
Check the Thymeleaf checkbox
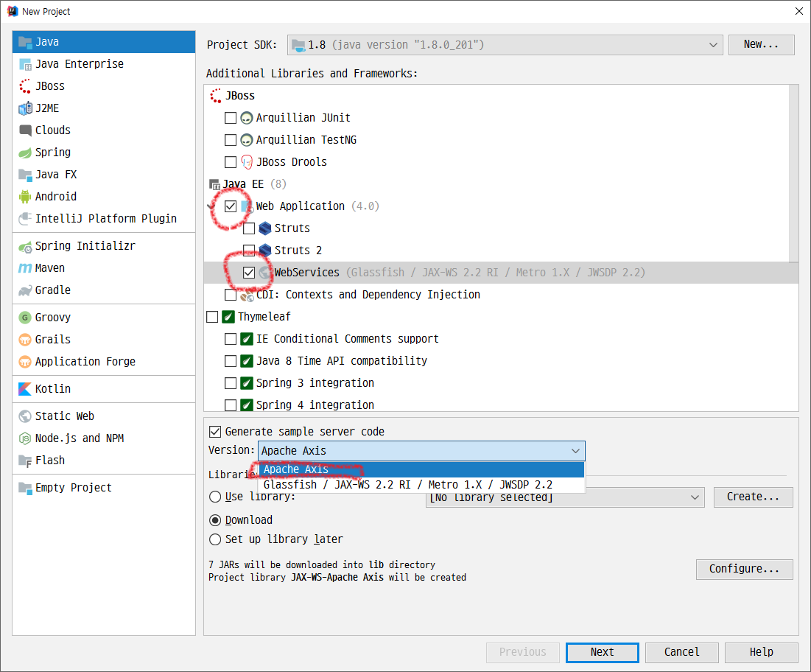click(x=212, y=317)
